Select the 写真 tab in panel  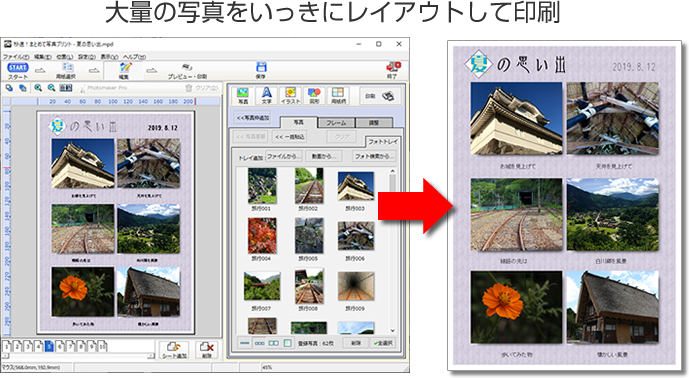tap(298, 122)
